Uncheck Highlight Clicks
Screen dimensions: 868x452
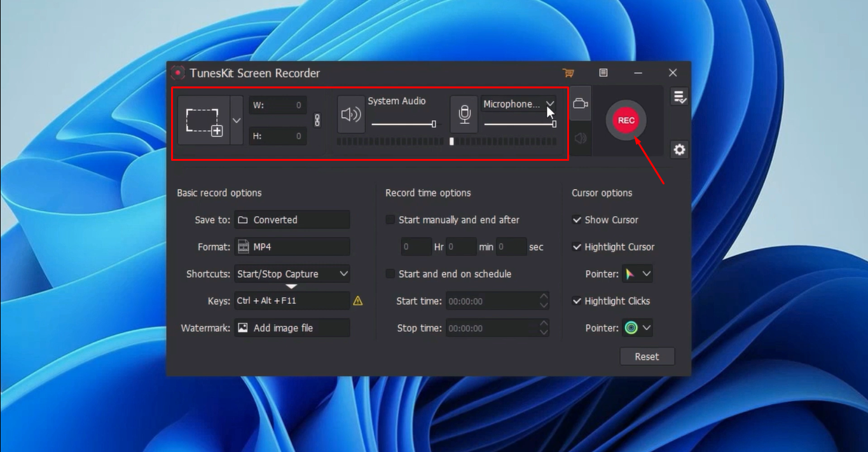[577, 301]
